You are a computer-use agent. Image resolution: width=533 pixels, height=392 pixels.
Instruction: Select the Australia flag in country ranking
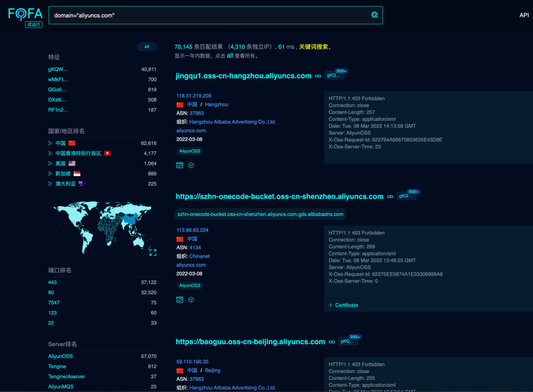(82, 184)
